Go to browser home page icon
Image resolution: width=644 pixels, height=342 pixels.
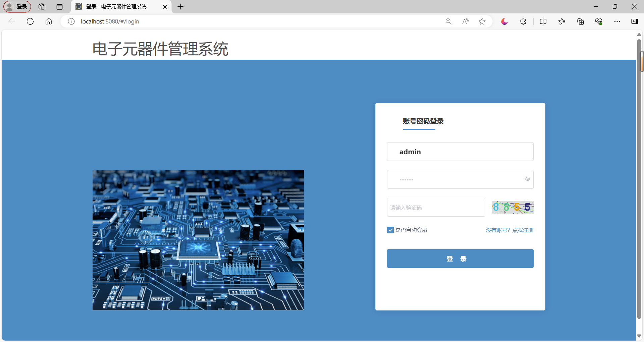(x=49, y=21)
